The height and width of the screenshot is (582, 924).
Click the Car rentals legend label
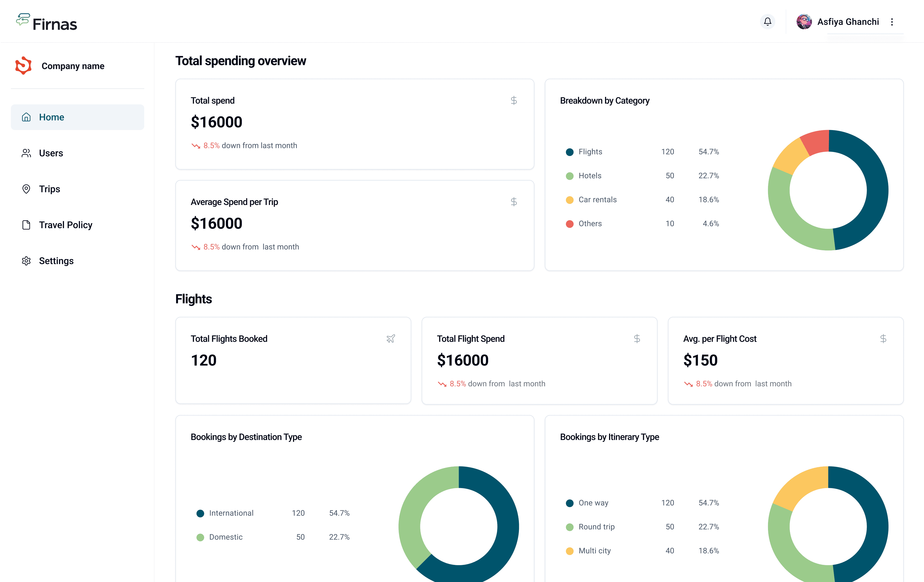(x=598, y=200)
